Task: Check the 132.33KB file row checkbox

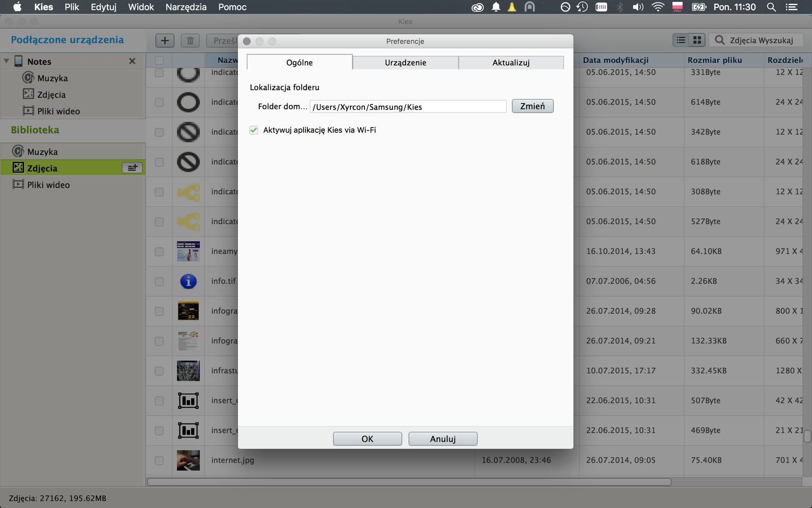Action: pyautogui.click(x=159, y=341)
